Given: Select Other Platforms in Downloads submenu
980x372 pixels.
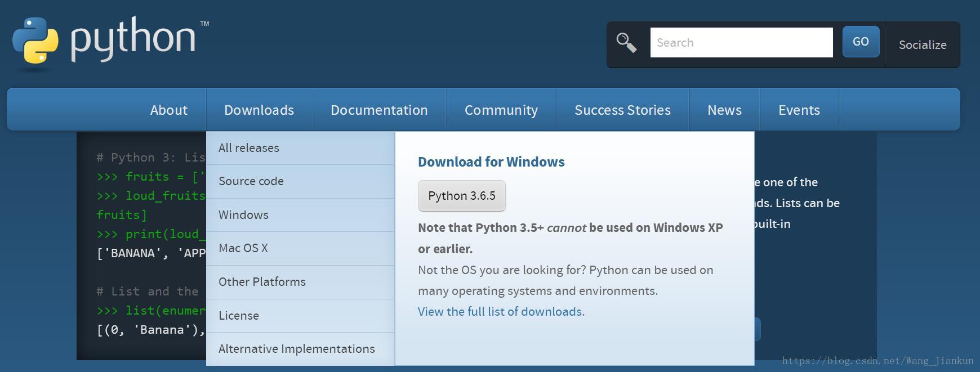Looking at the screenshot, I should (300, 282).
